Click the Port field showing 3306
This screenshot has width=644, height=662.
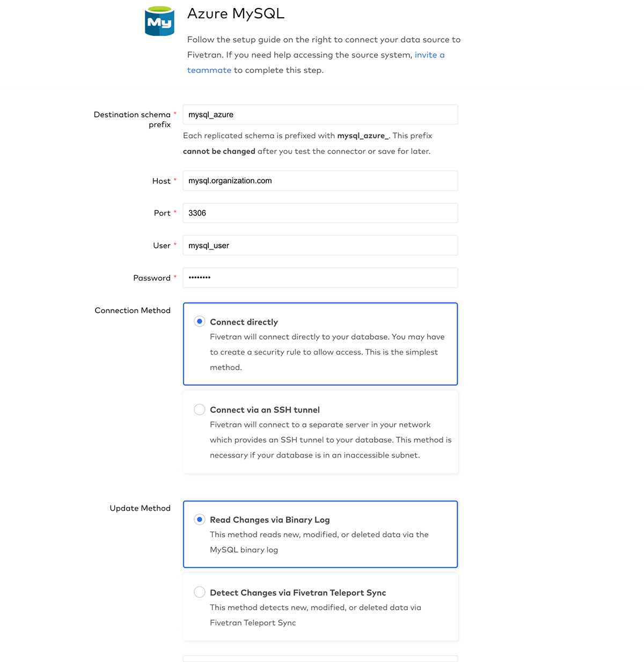click(320, 213)
